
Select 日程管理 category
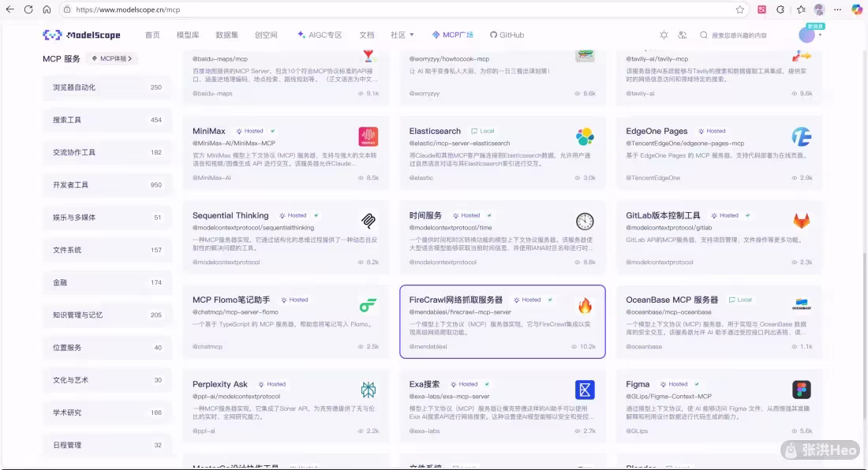pos(107,445)
